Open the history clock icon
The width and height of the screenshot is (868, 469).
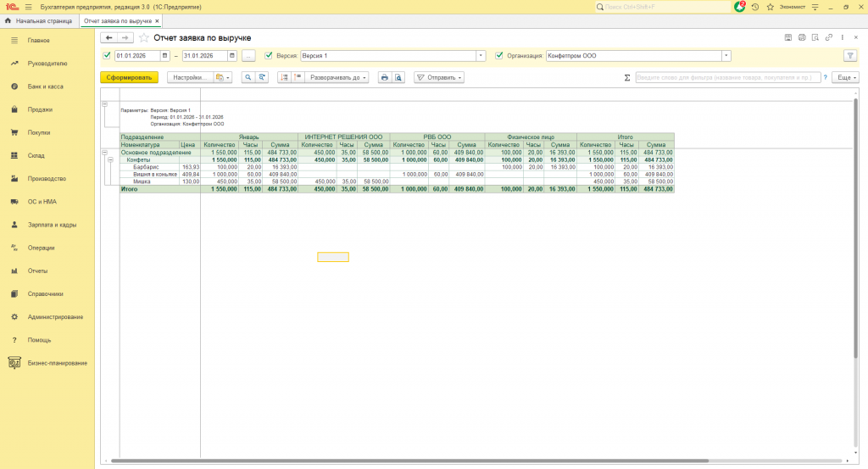755,6
